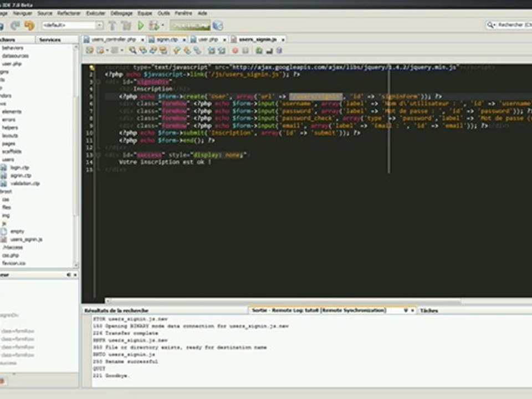Start debugging the project
Screen dimensions: 532x399
coord(154,25)
